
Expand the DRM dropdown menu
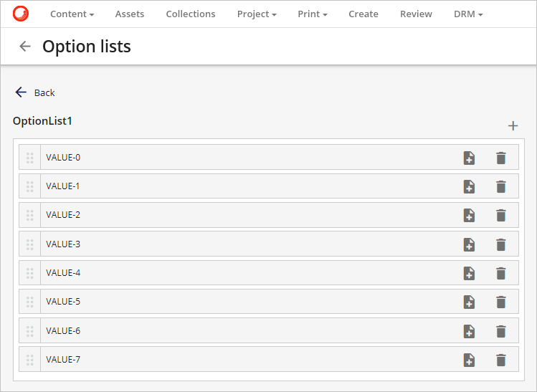[x=468, y=14]
